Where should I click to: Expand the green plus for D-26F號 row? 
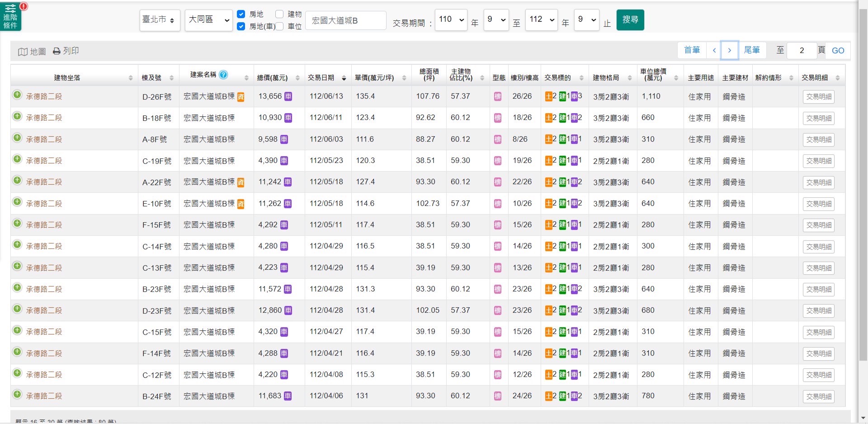tap(17, 95)
